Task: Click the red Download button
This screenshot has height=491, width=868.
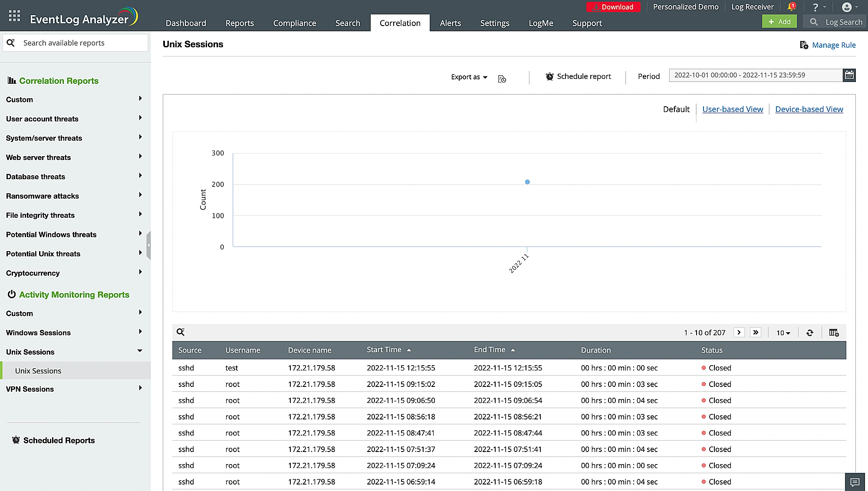Action: [x=613, y=7]
